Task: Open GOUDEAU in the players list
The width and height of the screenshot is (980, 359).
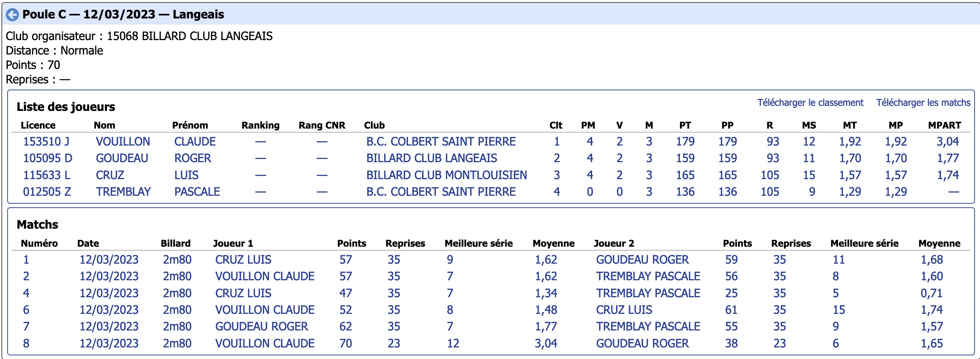Action: coord(122,158)
